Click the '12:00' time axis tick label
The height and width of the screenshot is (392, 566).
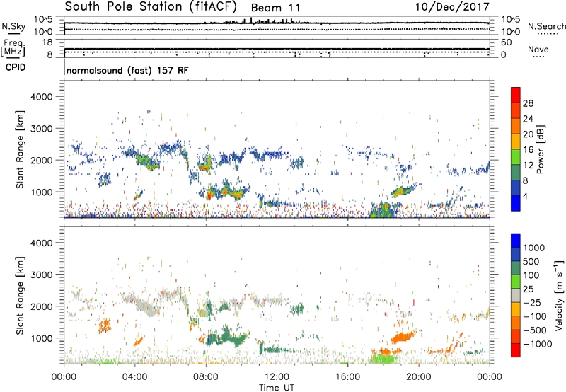(x=277, y=377)
